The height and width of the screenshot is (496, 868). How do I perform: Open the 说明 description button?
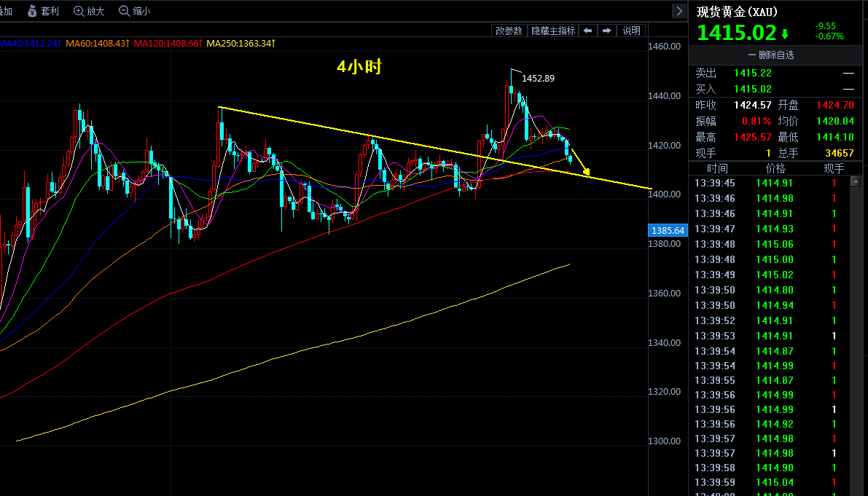click(x=632, y=31)
